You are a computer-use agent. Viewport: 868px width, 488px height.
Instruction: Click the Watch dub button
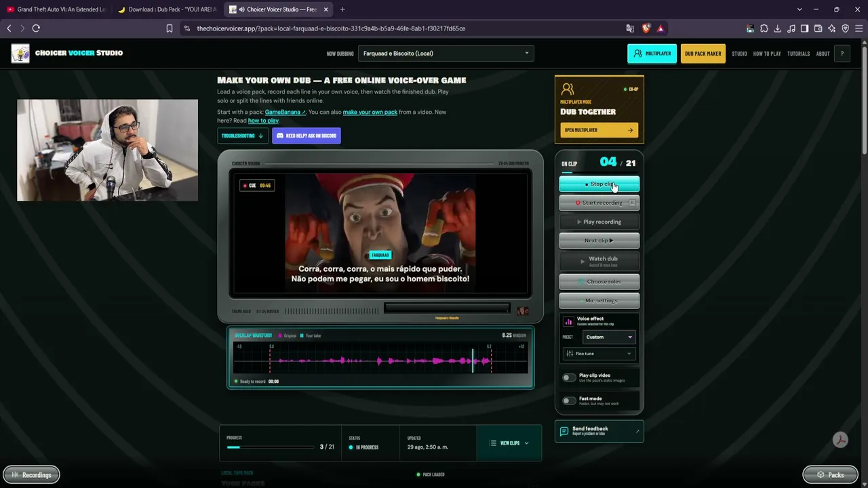click(x=599, y=260)
